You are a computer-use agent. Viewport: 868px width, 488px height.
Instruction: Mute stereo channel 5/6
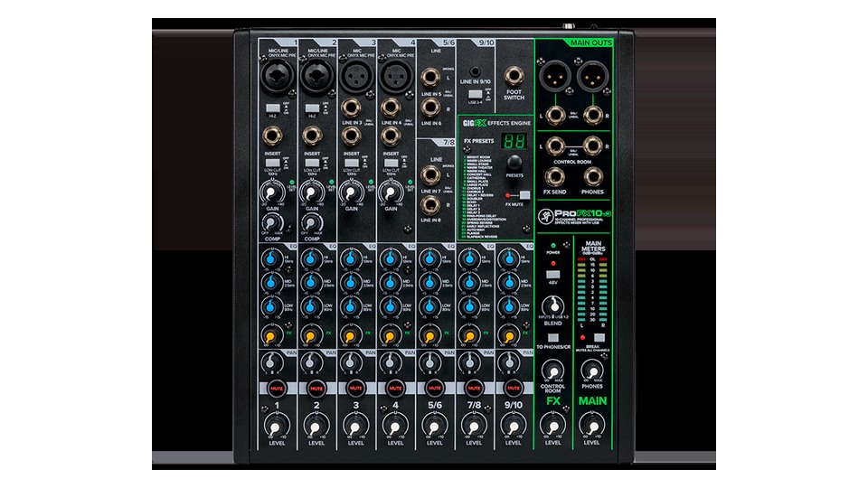[435, 389]
